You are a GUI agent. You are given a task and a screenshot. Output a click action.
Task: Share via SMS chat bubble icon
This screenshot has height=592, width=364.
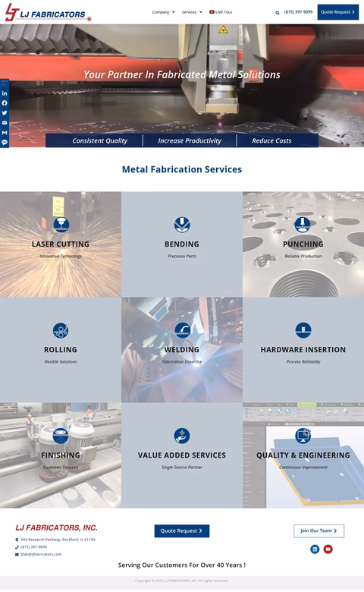tap(5, 143)
